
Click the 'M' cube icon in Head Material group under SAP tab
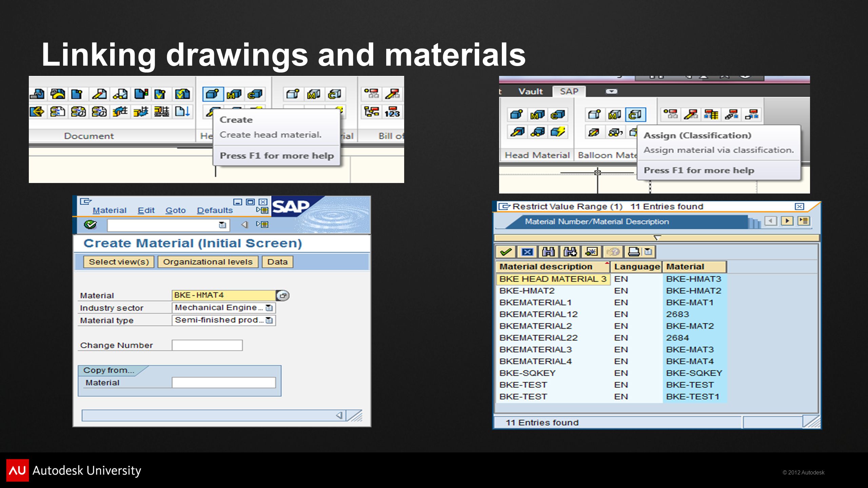point(537,115)
